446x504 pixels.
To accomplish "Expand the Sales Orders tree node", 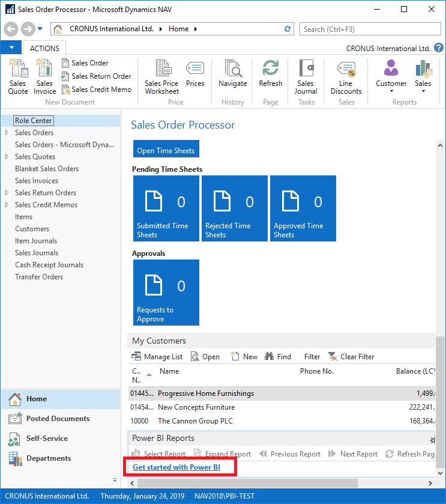I will (7, 132).
